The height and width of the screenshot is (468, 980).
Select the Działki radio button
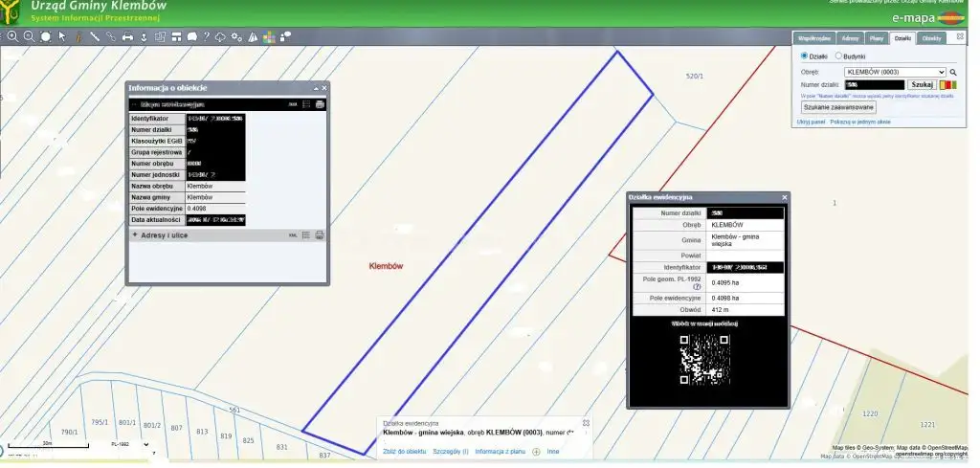coord(805,56)
